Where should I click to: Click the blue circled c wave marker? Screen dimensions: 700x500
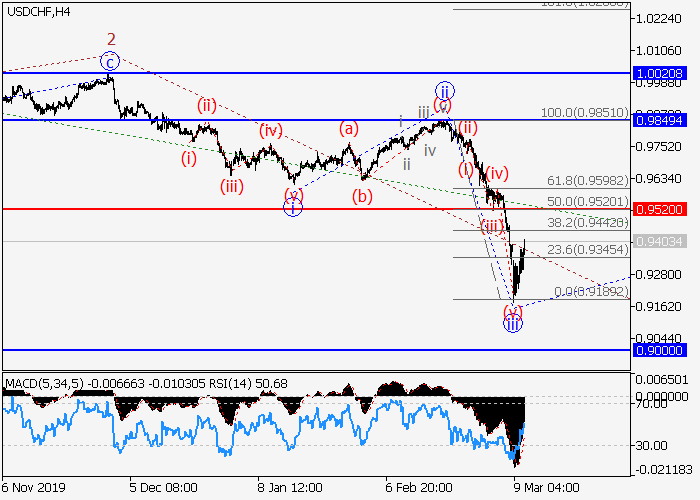111,61
